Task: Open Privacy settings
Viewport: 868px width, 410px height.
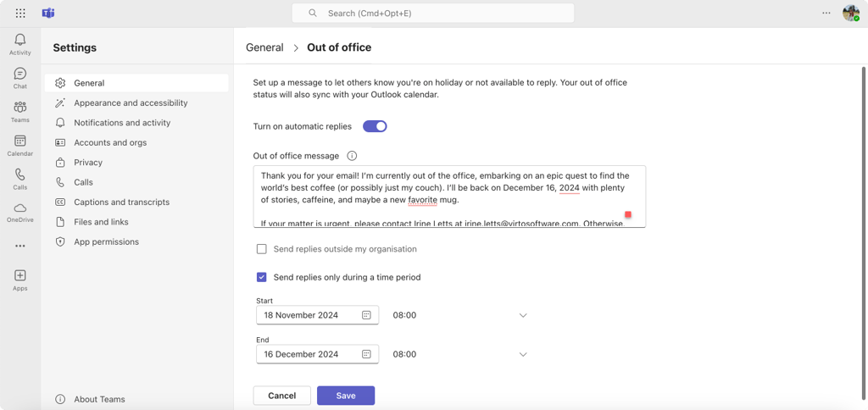Action: 136,163
